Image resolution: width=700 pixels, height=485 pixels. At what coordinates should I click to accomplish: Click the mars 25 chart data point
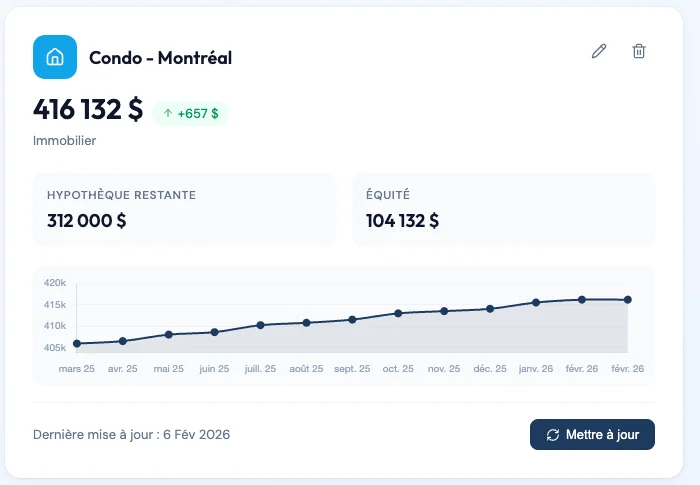(x=77, y=344)
